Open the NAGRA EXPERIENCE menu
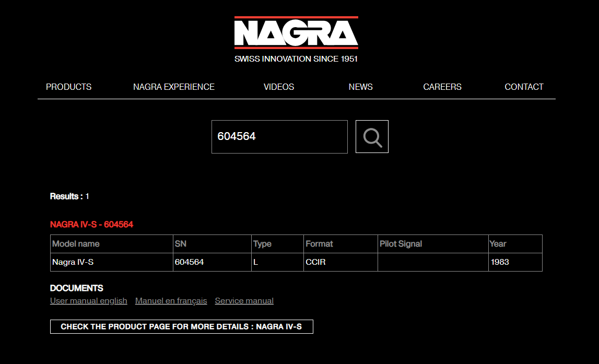Viewport: 599px width, 364px height. (x=174, y=87)
